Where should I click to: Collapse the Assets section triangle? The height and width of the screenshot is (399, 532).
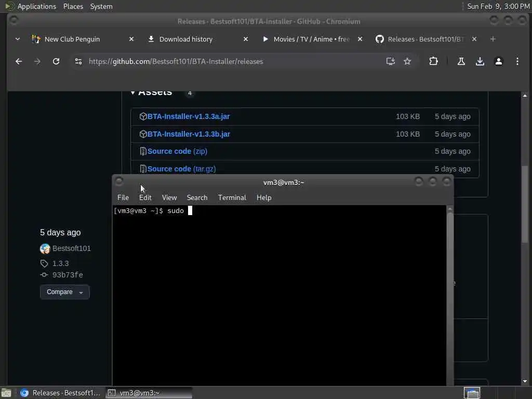132,92
